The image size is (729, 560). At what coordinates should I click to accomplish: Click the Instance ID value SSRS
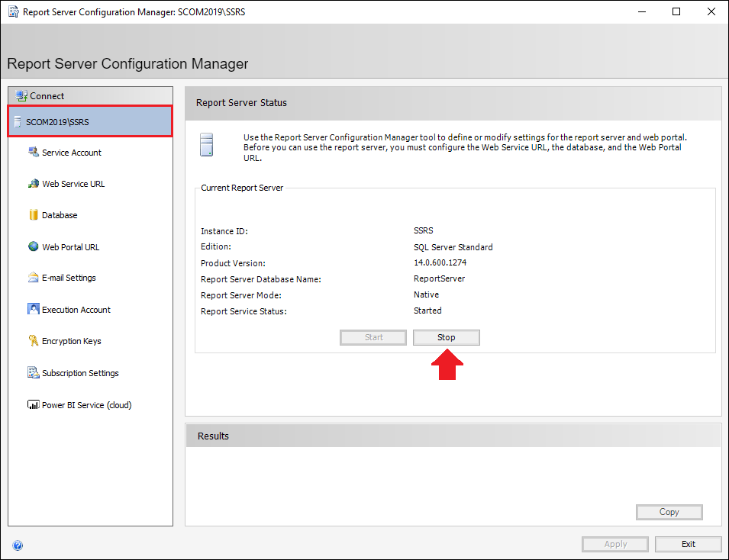pos(424,230)
